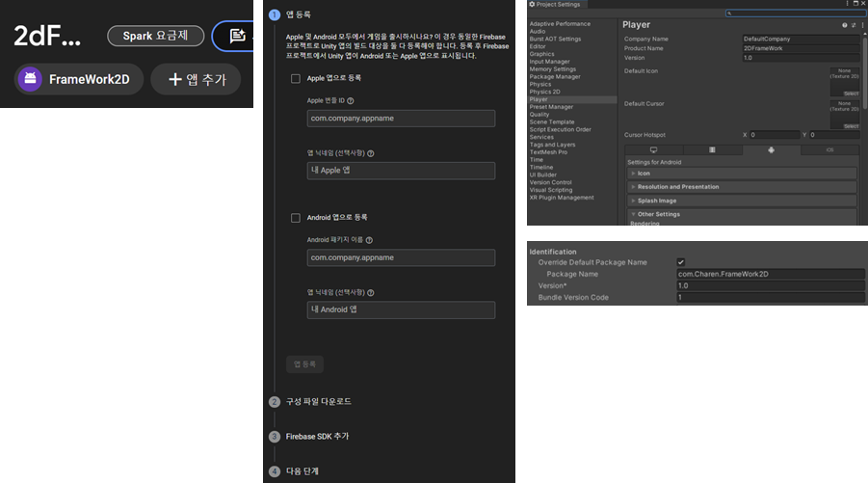Click the Cursor Hotspot X field
868x483 pixels.
(775, 135)
